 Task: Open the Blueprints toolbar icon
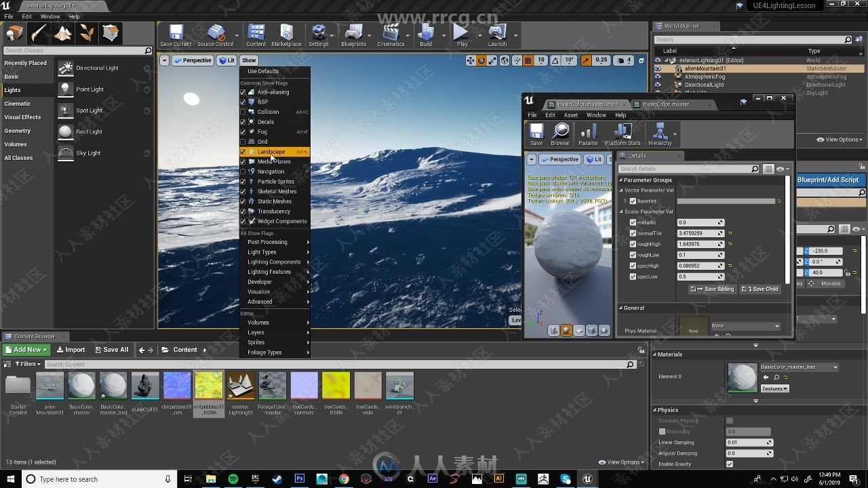353,35
